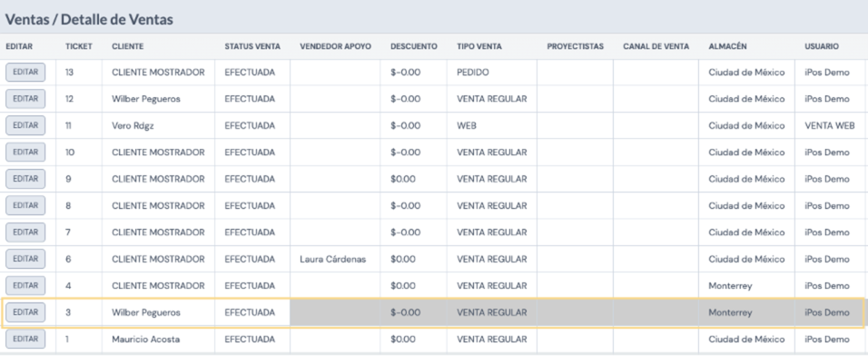The image size is (868, 356).
Task: Edit the Vero Rdgz ticket 11 sale
Action: [x=25, y=125]
